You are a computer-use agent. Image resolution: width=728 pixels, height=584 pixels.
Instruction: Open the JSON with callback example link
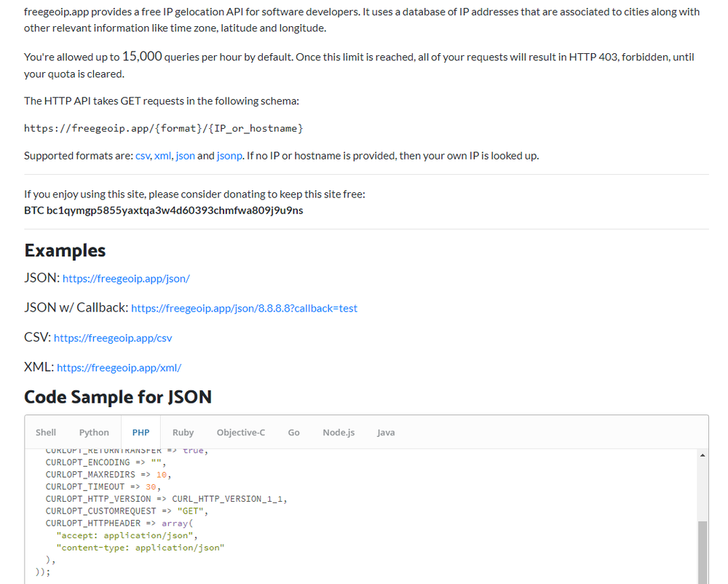click(243, 308)
